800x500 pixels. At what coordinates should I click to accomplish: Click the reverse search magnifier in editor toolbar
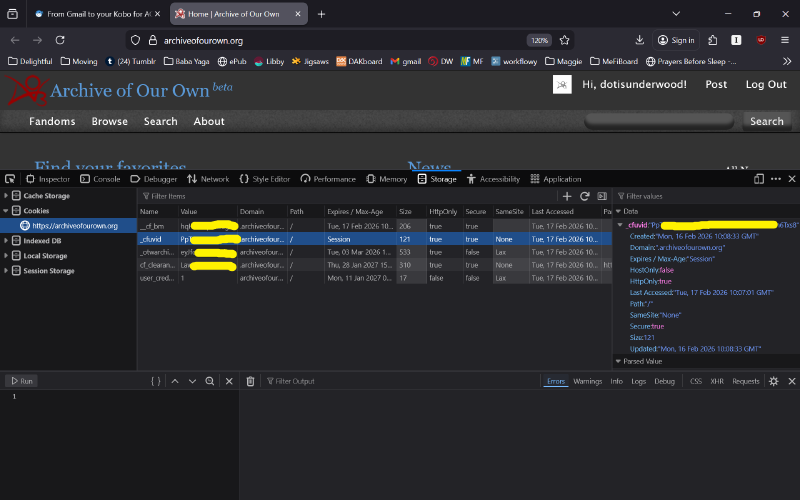click(x=209, y=381)
